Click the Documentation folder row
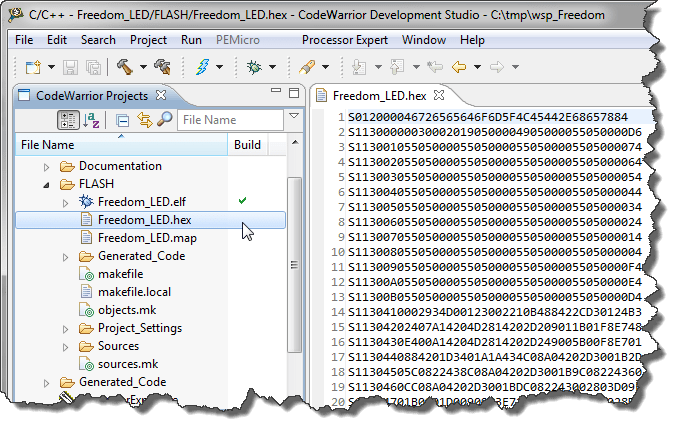The image size is (684, 435). coord(120,166)
